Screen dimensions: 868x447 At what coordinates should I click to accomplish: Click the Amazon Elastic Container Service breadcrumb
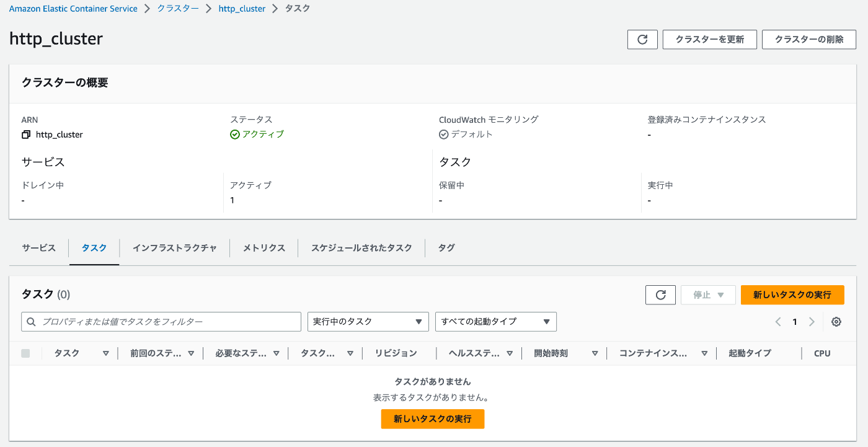tap(73, 9)
